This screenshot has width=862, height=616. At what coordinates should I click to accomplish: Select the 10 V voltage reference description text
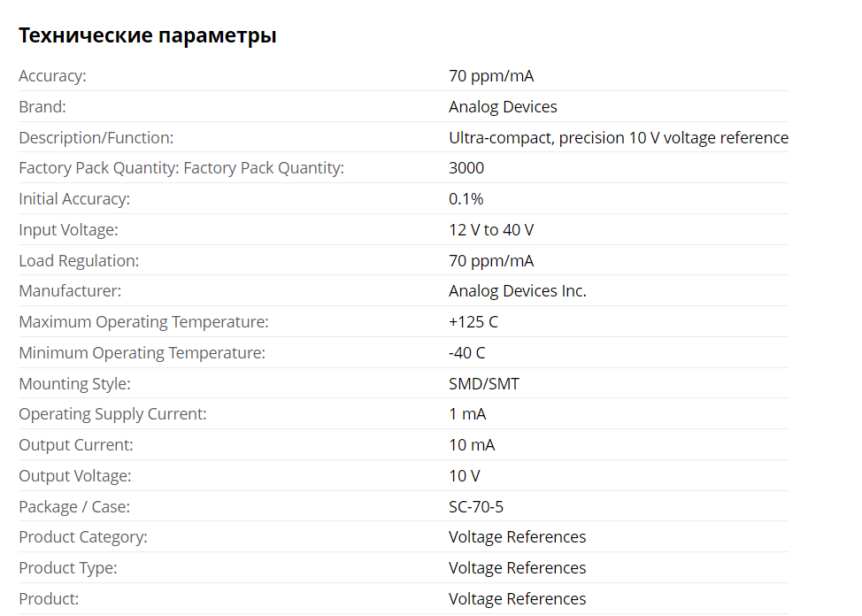pos(619,137)
